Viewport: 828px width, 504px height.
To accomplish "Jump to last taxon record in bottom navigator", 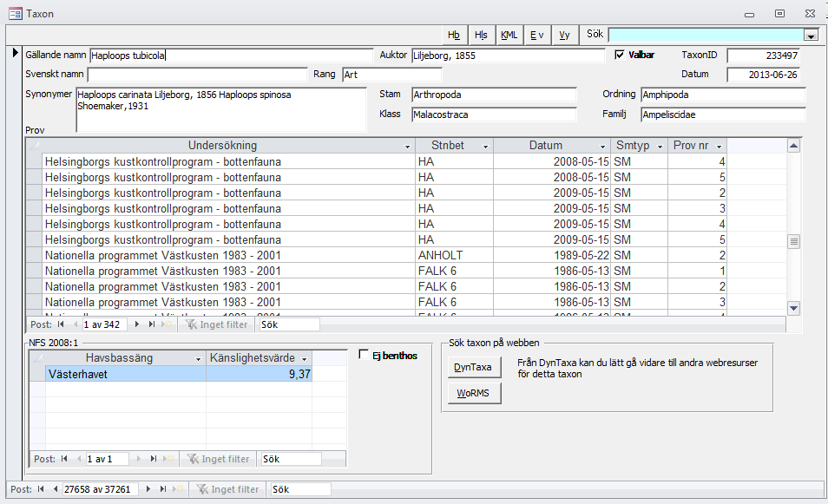I will pyautogui.click(x=162, y=489).
